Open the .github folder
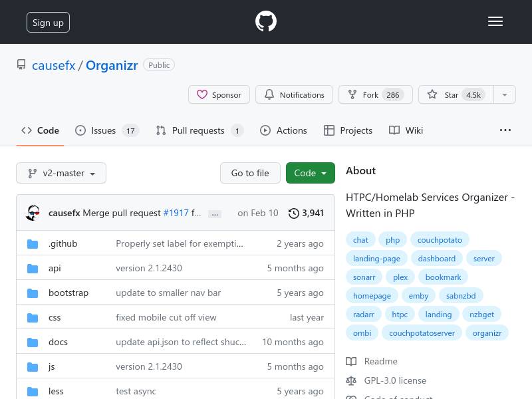This screenshot has width=532, height=399. 63,243
